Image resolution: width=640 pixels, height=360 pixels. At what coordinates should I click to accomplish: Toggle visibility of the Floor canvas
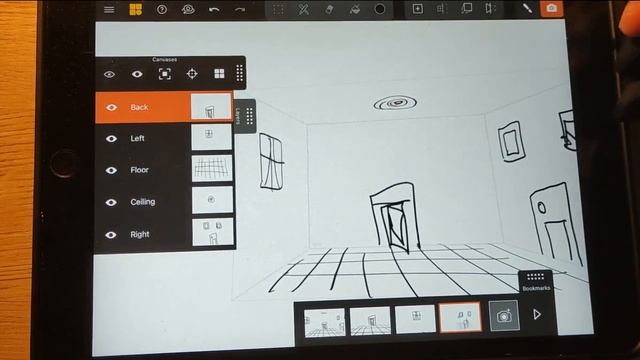(x=111, y=170)
